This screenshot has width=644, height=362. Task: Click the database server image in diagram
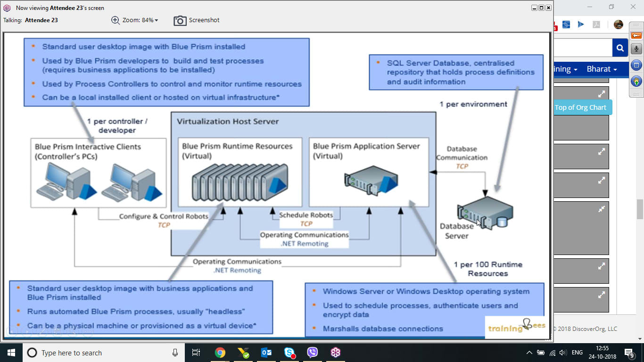point(485,212)
